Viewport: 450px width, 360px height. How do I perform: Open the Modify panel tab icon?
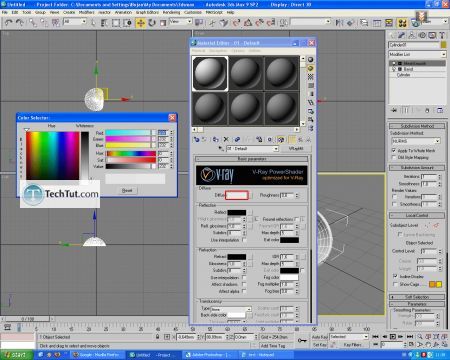pos(402,35)
